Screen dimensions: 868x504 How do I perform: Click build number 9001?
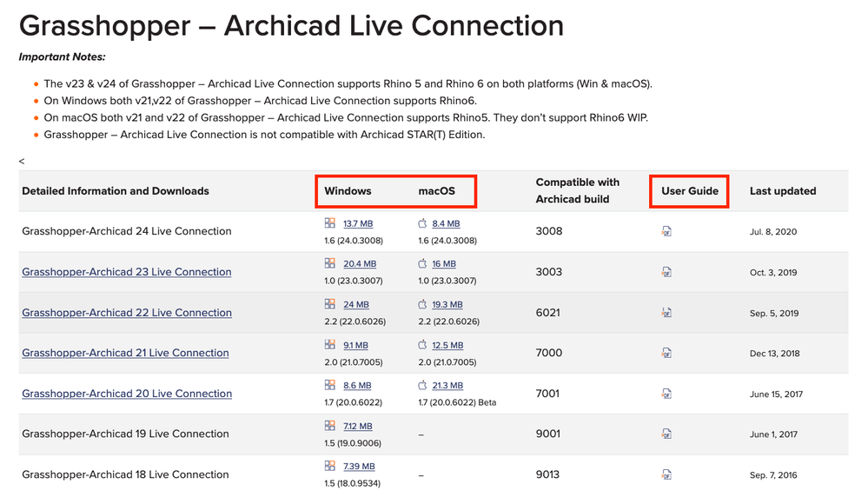548,434
